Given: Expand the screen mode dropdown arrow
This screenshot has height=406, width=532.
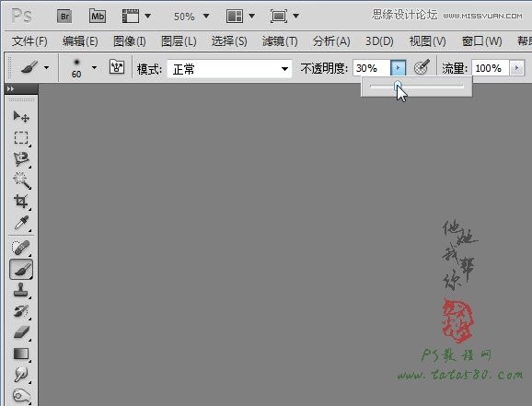Looking at the screenshot, I should (295, 16).
